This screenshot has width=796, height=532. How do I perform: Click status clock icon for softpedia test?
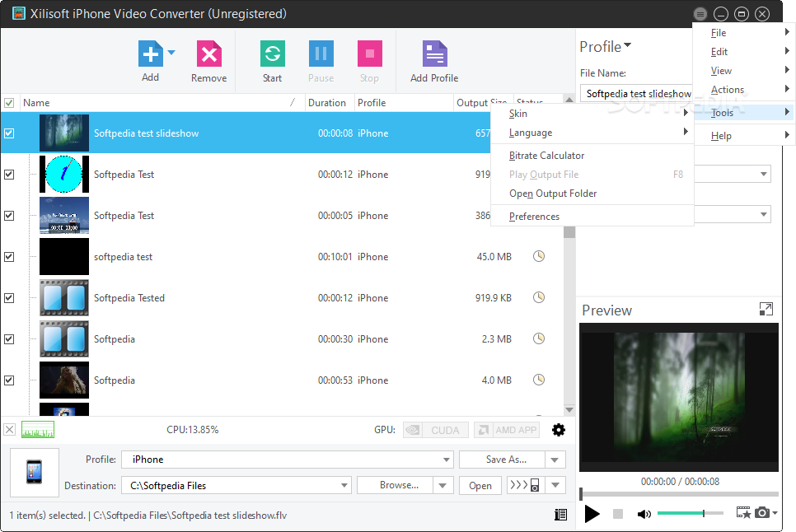click(x=539, y=256)
